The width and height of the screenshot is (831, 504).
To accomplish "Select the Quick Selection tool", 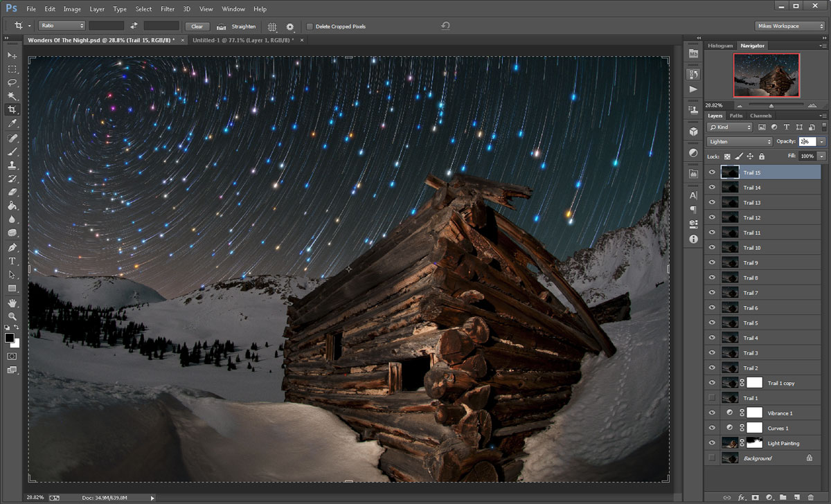I will tap(12, 96).
